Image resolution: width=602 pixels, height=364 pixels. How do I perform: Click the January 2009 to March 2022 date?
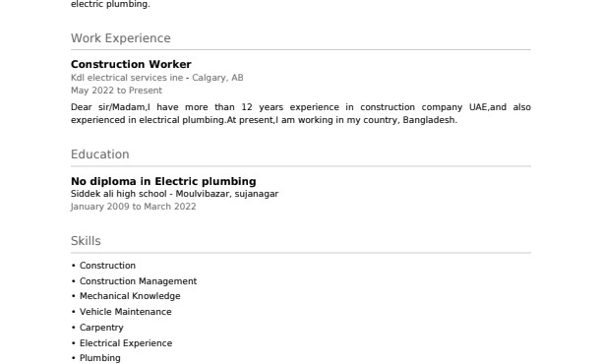pos(133,207)
